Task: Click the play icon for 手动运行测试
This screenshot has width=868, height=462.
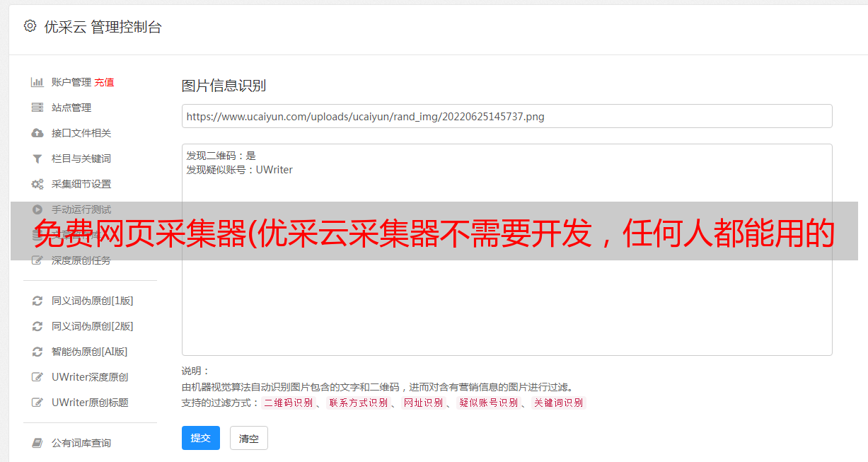Action: coord(37,209)
